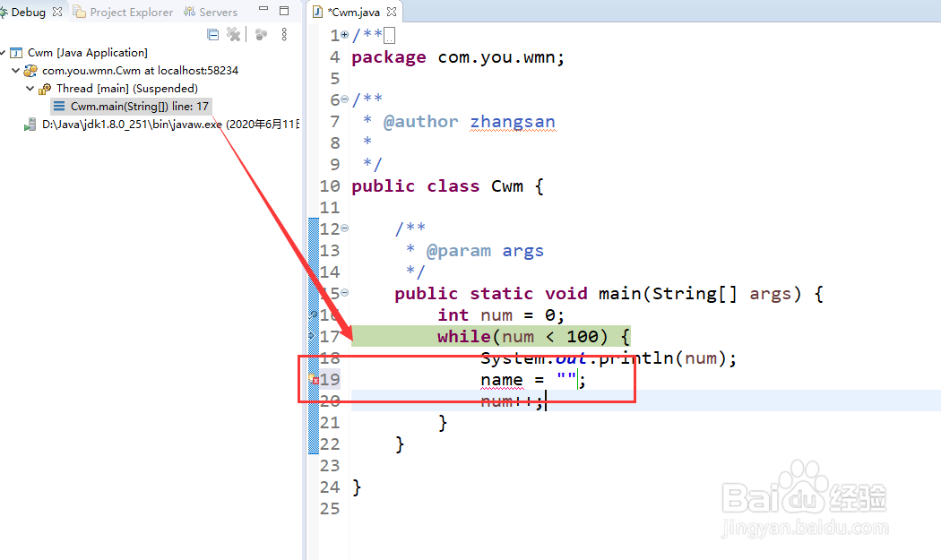Select com.you.wmn.Cwm at localhost:58234
Image resolution: width=941 pixels, height=560 pixels.
[140, 71]
